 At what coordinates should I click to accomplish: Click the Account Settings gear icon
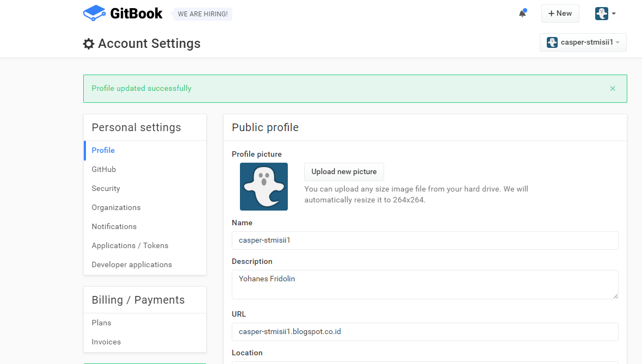[x=89, y=44]
